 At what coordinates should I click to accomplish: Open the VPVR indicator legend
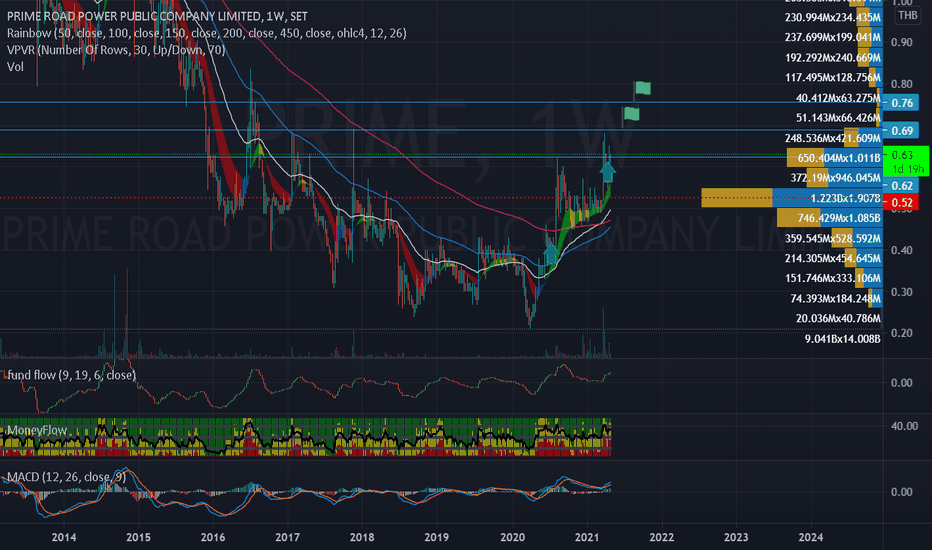(x=116, y=50)
